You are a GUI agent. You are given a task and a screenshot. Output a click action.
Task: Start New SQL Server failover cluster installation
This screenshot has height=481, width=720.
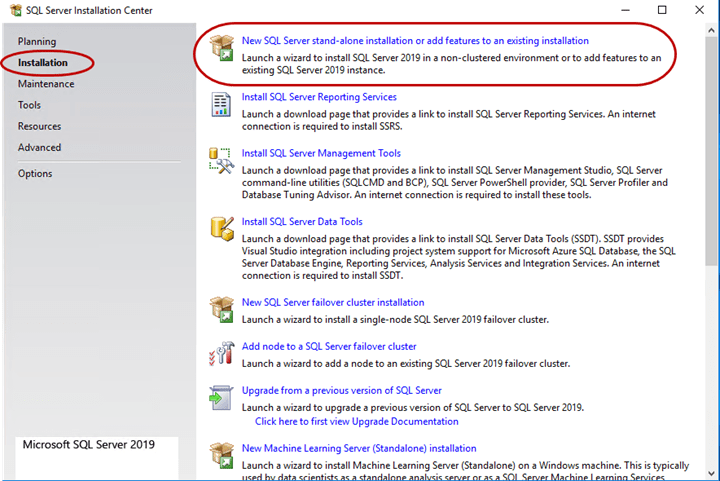tap(333, 302)
